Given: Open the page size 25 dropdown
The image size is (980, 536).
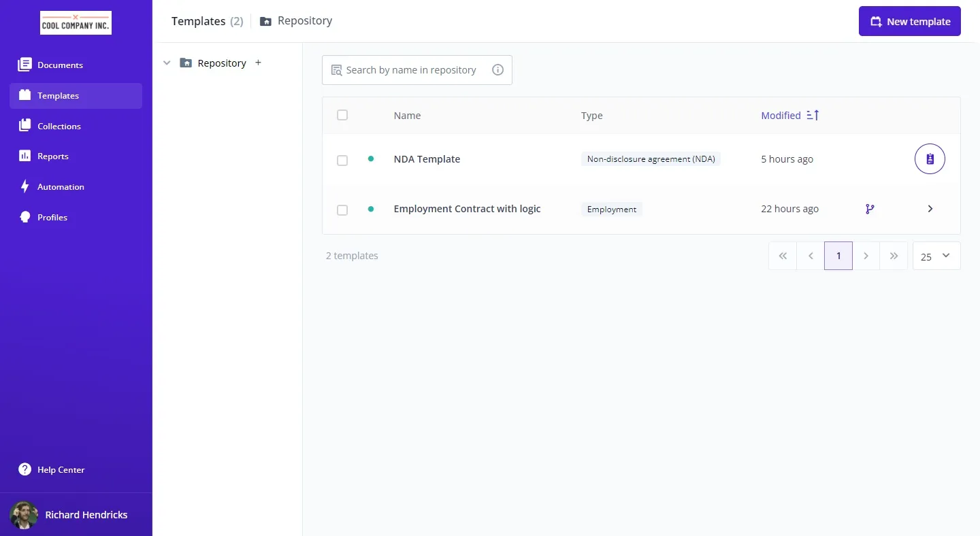Looking at the screenshot, I should coord(936,256).
